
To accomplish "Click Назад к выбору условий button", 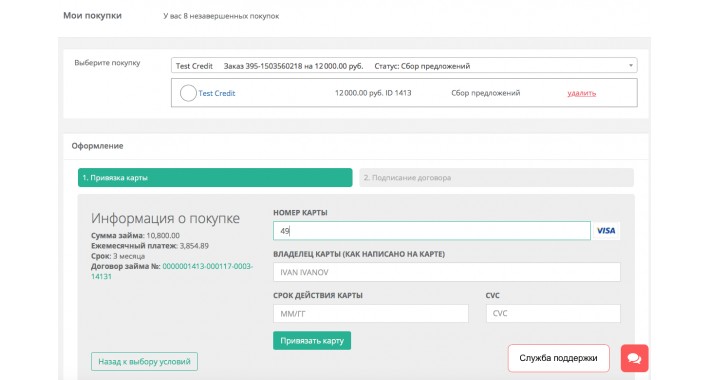I will click(144, 361).
